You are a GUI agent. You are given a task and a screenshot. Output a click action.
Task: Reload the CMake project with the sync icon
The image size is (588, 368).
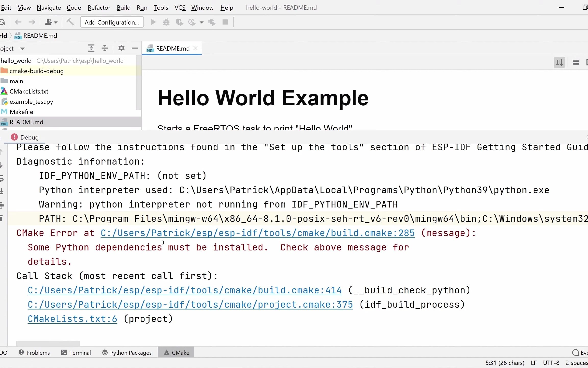tap(3, 22)
